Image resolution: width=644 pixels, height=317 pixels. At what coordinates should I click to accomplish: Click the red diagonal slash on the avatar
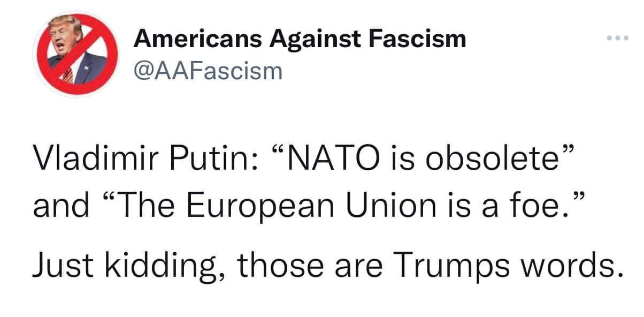(x=75, y=55)
